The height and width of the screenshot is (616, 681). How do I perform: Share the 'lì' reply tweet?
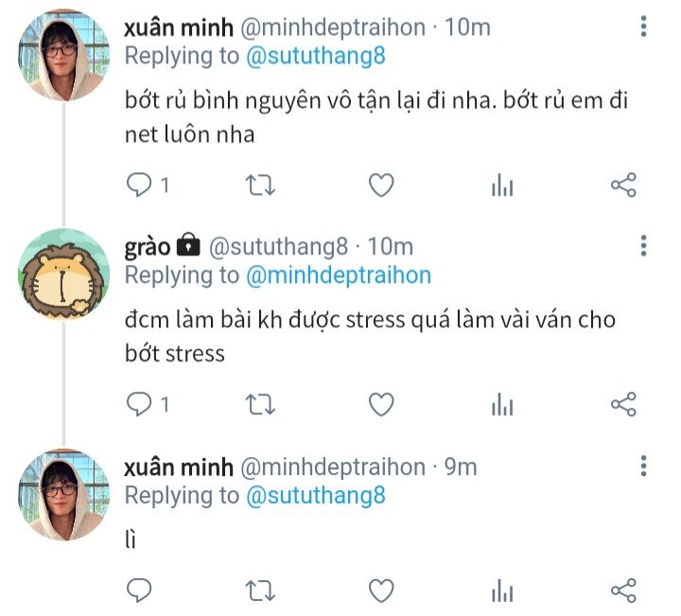[623, 590]
